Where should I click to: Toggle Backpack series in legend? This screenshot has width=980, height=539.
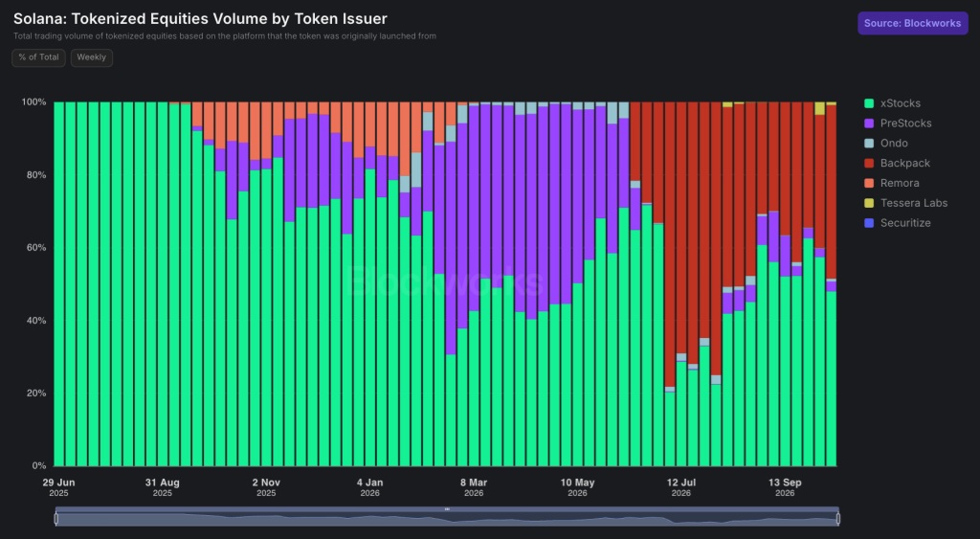click(897, 163)
